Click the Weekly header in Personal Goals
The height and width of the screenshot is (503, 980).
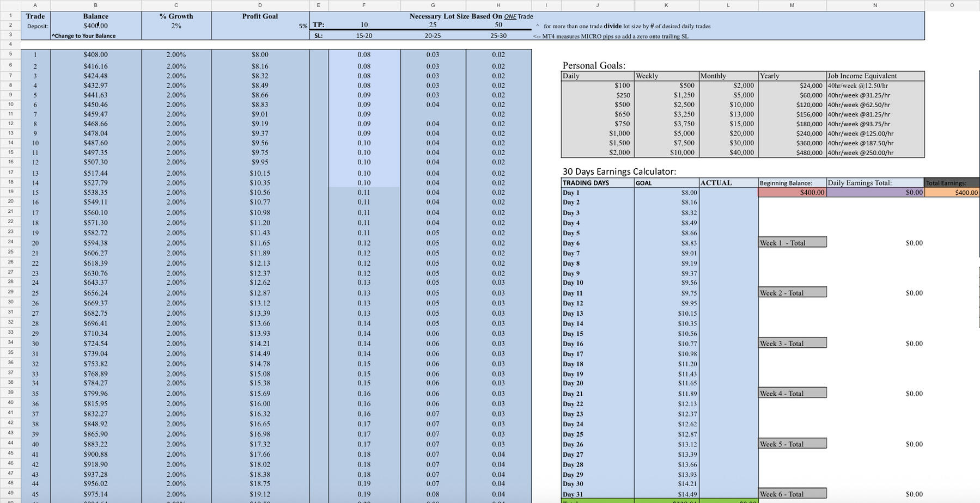click(x=667, y=76)
